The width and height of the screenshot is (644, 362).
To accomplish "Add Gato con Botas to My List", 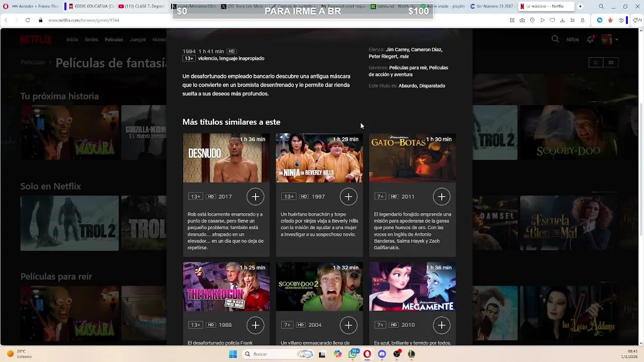I will tap(441, 197).
